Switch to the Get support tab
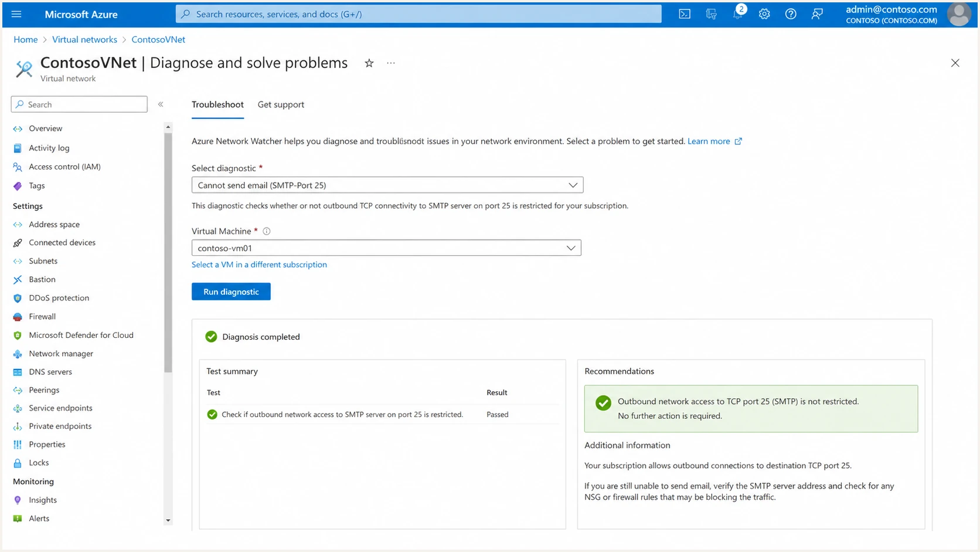980x552 pixels. tap(281, 104)
